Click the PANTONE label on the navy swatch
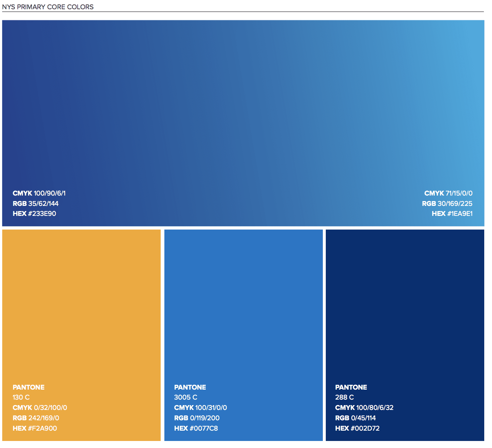This screenshot has height=448, width=492. (x=351, y=387)
